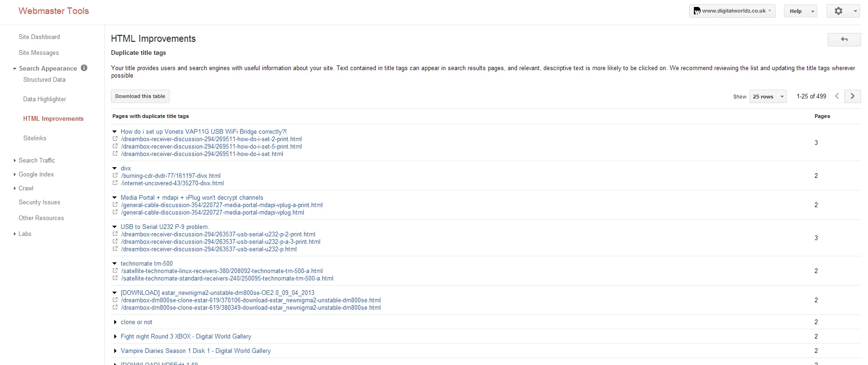Go to previous page of results
Image resolution: width=868 pixels, height=365 pixels.
837,96
